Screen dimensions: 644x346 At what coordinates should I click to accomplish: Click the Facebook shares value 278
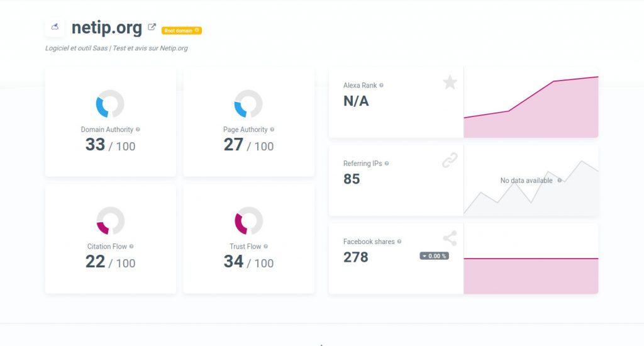[356, 257]
